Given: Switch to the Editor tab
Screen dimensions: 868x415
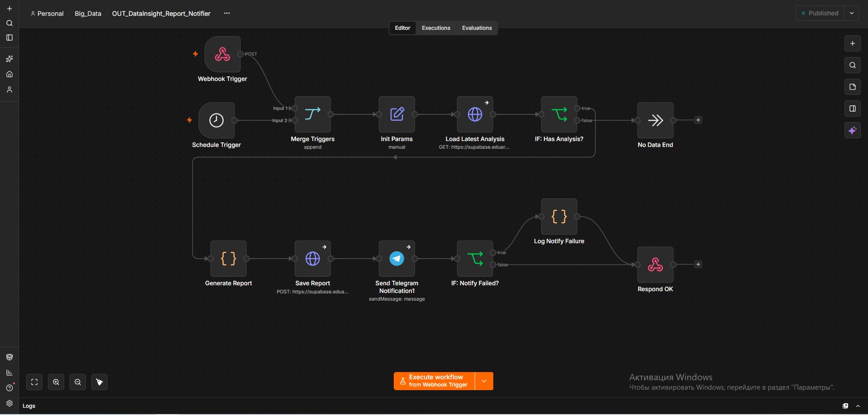Looking at the screenshot, I should click(x=402, y=28).
